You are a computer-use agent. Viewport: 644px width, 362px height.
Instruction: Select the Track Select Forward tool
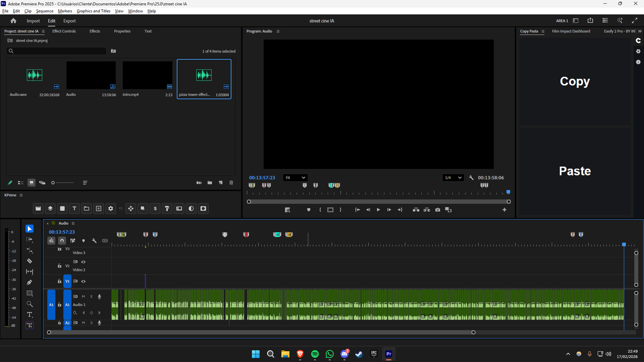(30, 239)
